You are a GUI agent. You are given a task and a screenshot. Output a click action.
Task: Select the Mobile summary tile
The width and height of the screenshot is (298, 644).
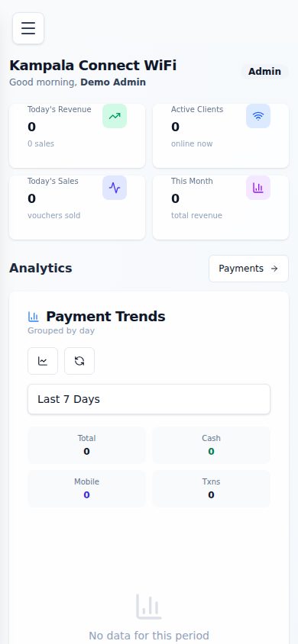[x=87, y=489]
